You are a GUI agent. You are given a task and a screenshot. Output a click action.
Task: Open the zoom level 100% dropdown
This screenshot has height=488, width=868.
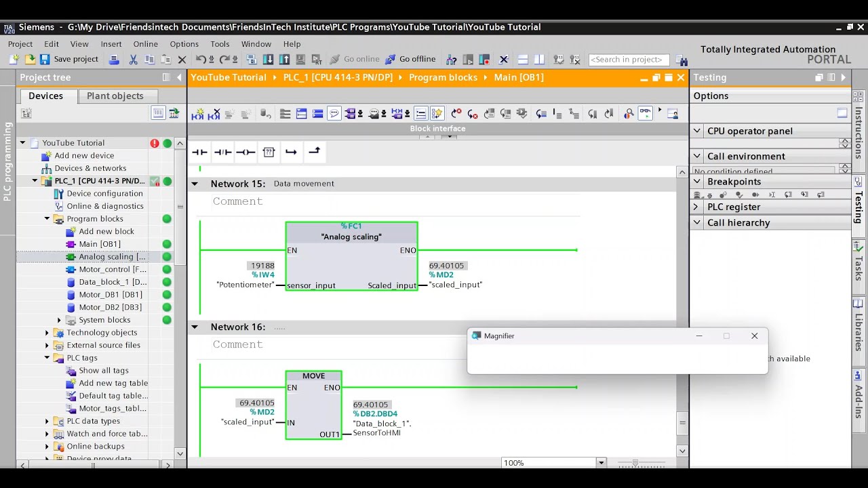pyautogui.click(x=601, y=463)
